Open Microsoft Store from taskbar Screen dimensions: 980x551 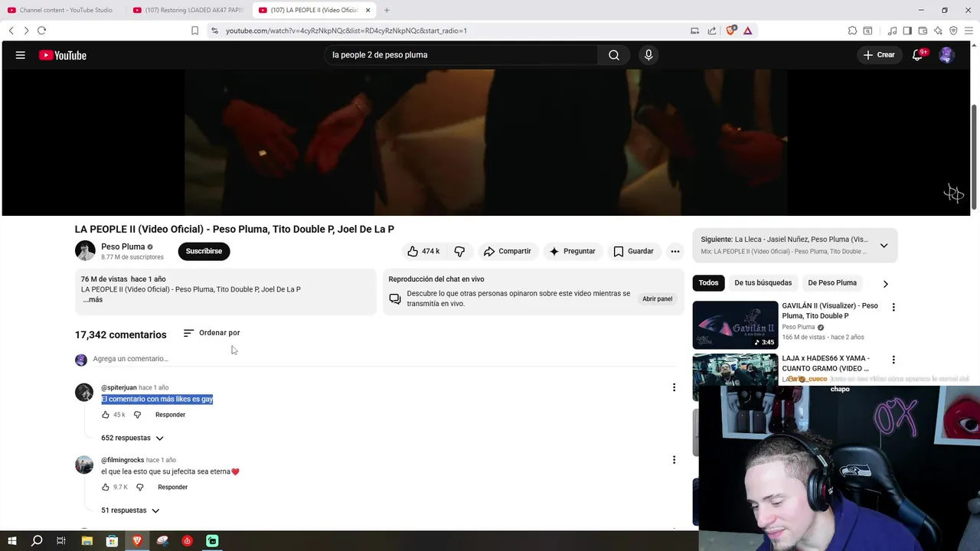[112, 541]
